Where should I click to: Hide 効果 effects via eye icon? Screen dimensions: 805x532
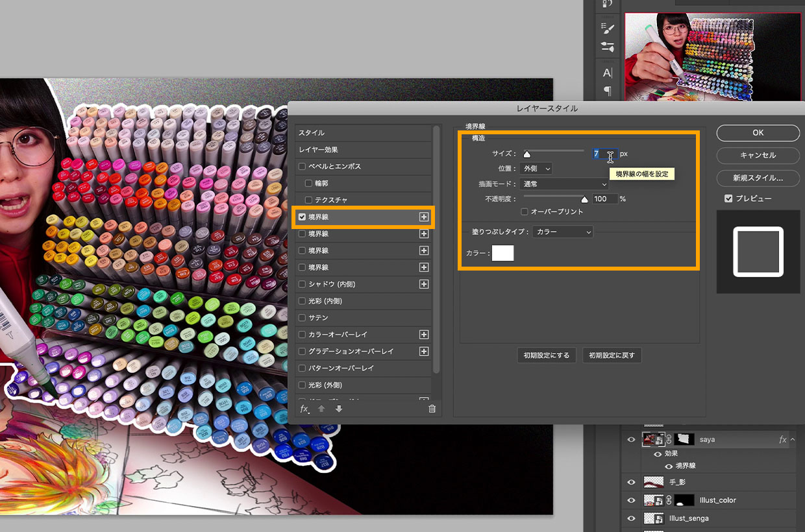coord(657,453)
